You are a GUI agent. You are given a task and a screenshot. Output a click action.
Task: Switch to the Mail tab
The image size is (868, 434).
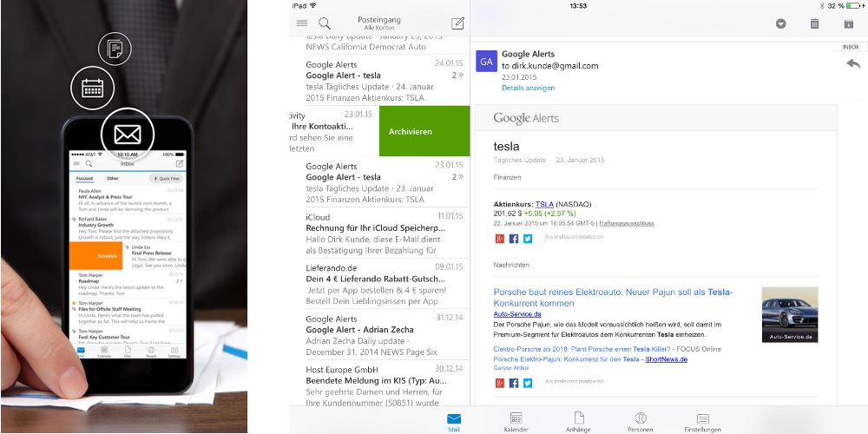[x=453, y=423]
